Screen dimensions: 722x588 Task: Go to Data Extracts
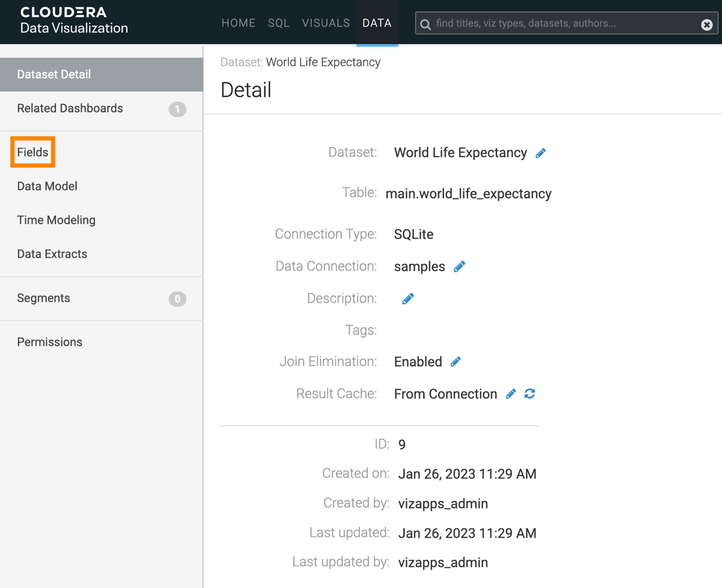(x=52, y=254)
